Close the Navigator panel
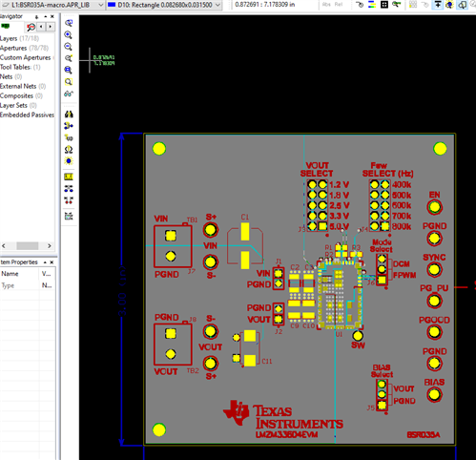 [52, 16]
